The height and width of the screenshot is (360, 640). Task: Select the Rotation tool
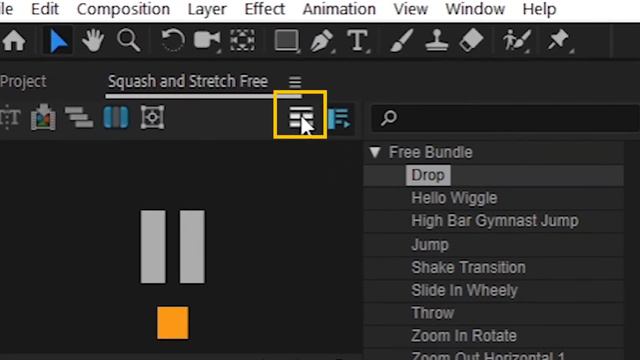(172, 41)
